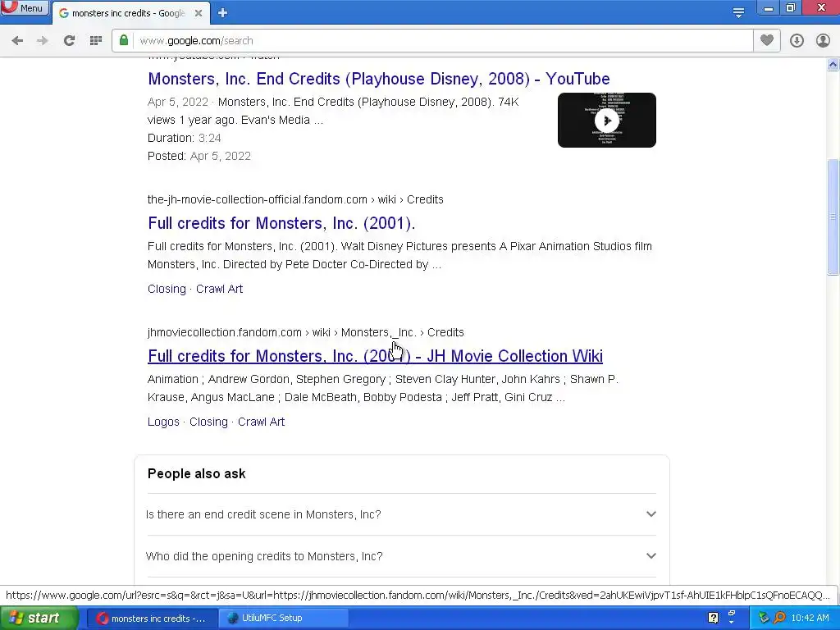Open the Opera Menu button

coord(24,8)
